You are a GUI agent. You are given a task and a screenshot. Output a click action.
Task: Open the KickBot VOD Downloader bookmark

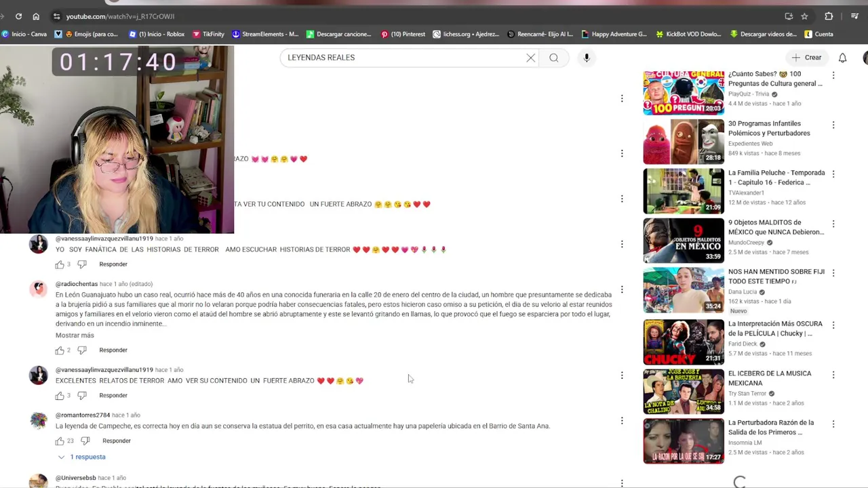[688, 34]
